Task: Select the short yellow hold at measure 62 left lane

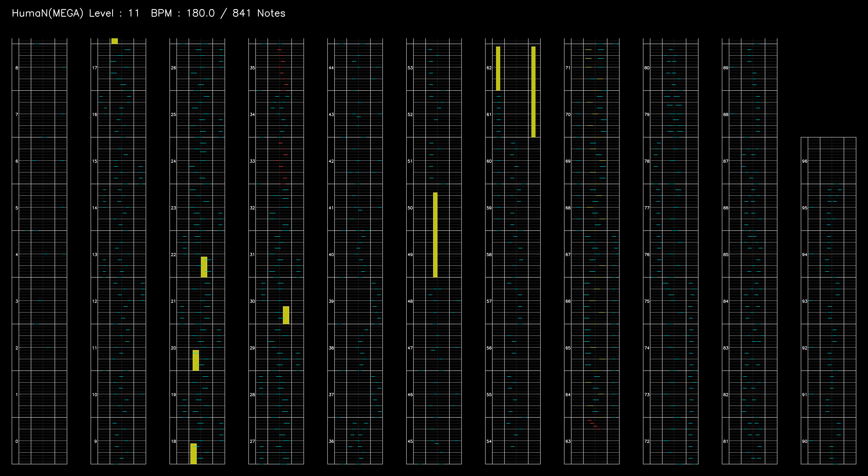Action: 498,68
